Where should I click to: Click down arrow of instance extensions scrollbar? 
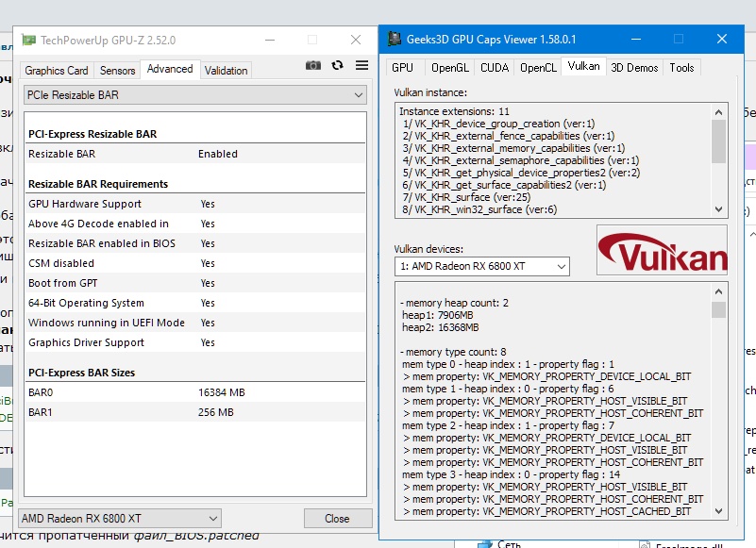pos(718,209)
